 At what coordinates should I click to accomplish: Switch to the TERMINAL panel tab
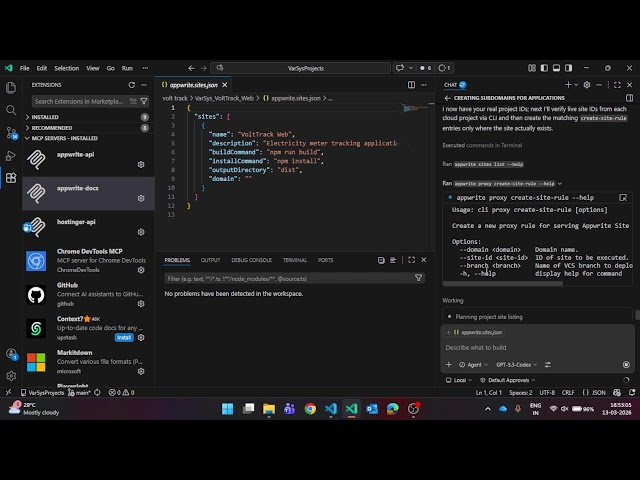pos(295,260)
